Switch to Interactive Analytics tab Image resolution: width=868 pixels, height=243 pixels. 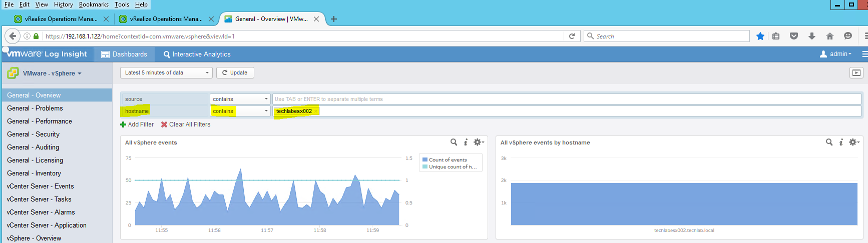click(197, 54)
